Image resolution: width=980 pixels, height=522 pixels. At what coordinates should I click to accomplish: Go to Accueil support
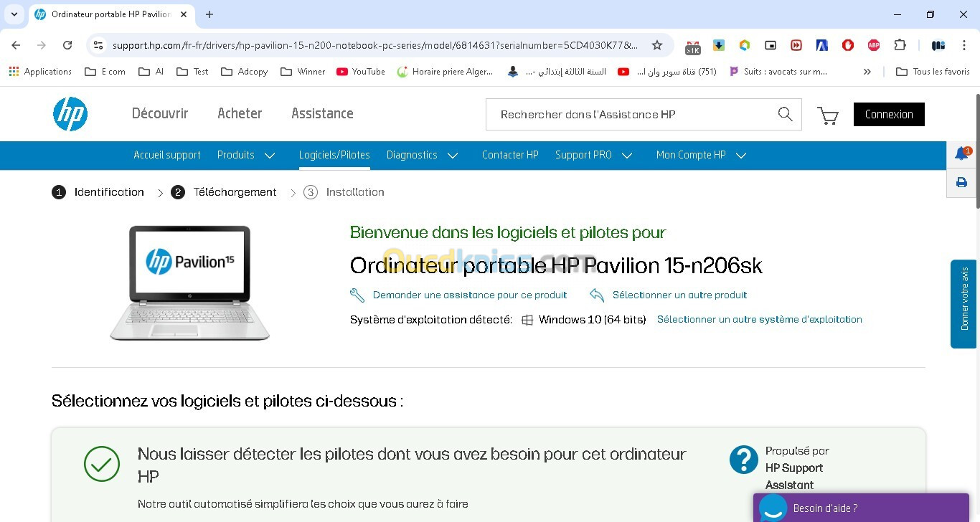tap(167, 155)
